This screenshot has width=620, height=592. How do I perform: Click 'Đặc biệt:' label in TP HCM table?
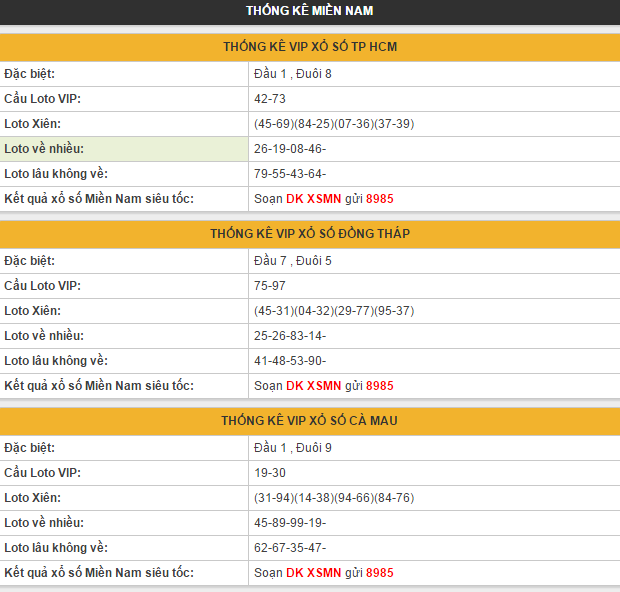click(x=29, y=74)
